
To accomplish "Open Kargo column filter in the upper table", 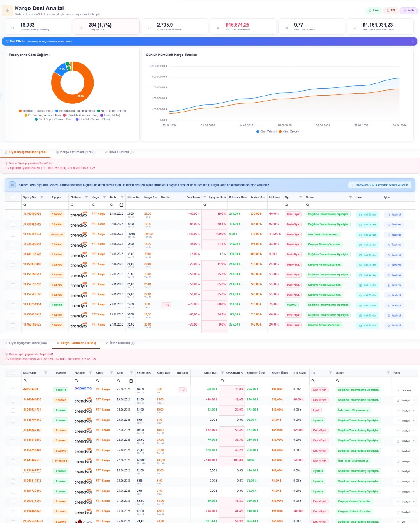I will click(104, 197).
